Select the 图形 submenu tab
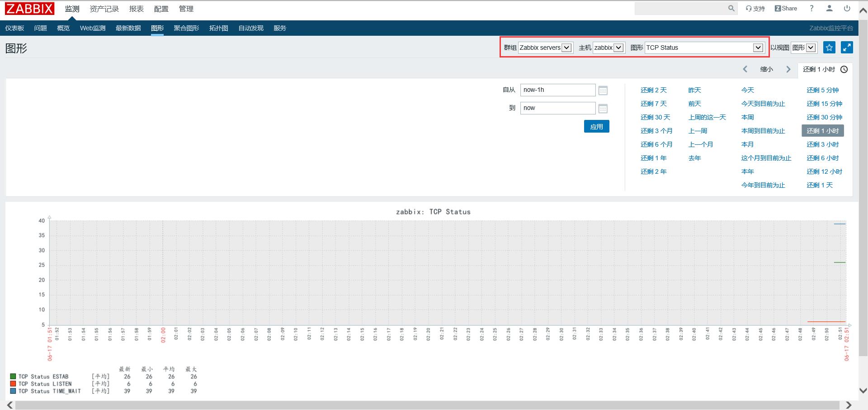This screenshot has width=868, height=410. click(x=157, y=28)
